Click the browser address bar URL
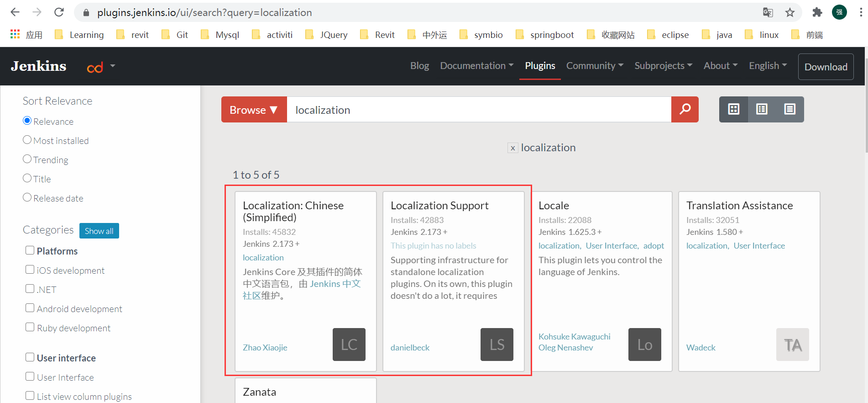This screenshot has width=868, height=403. point(204,12)
